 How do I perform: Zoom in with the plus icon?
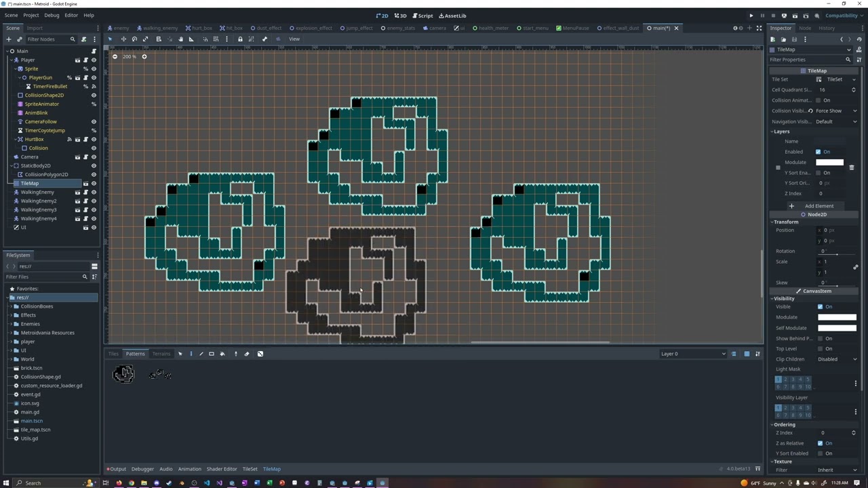tap(144, 56)
